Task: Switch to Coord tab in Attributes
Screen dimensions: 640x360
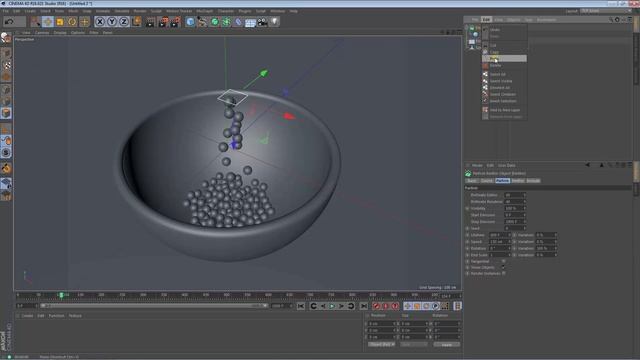Action: click(487, 180)
